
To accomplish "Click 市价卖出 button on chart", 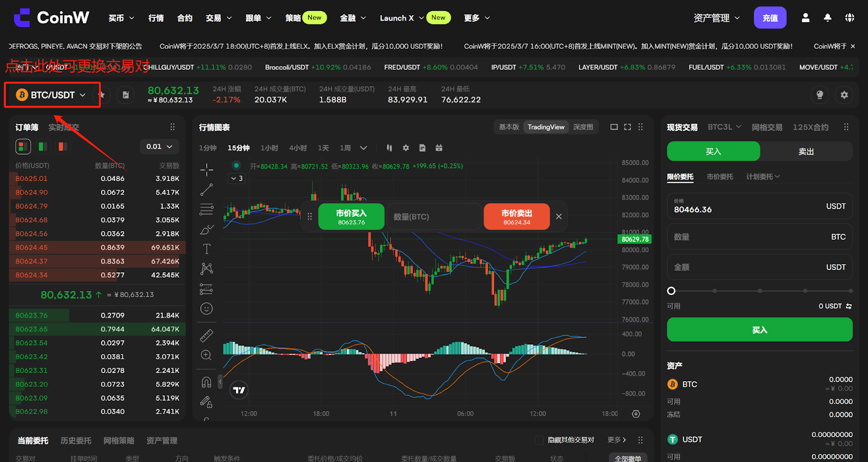I will pyautogui.click(x=517, y=217).
